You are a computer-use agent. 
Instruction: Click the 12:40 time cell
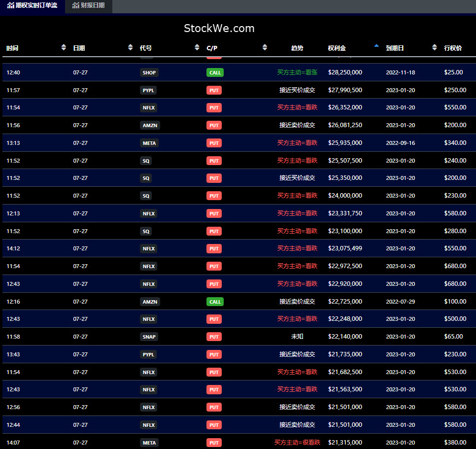13,72
